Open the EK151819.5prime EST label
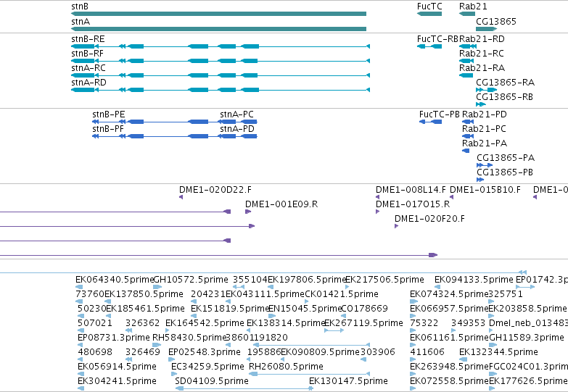568x392 pixels. tap(230, 309)
